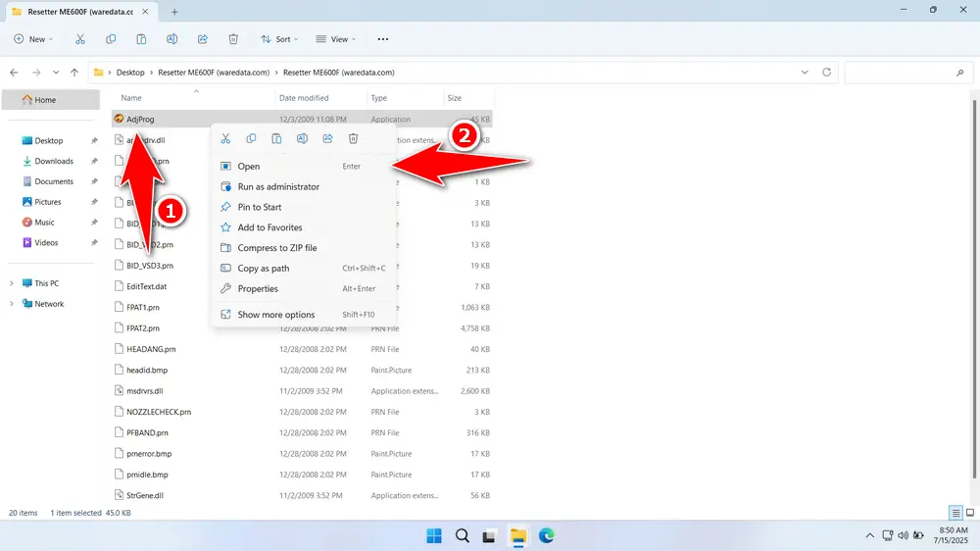Open the See more (three dots) toolbar menu
980x551 pixels.
pos(382,39)
